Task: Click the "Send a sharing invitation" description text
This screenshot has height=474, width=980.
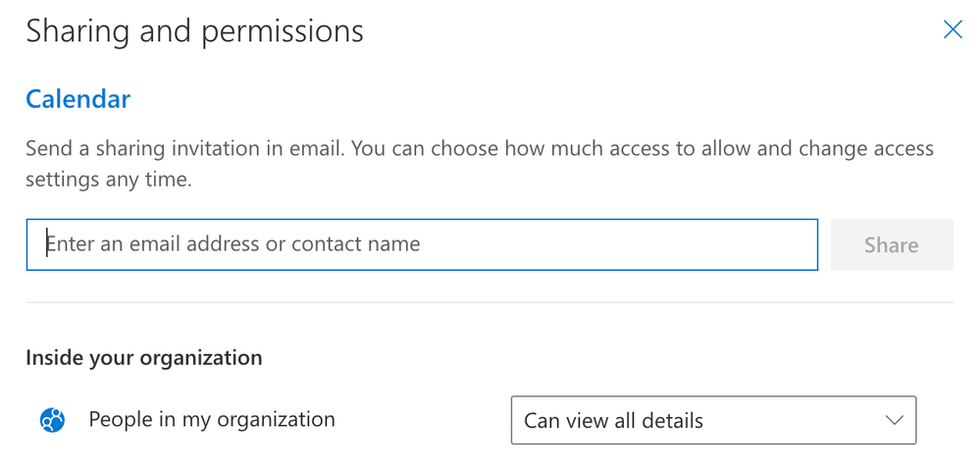Action: [480, 165]
